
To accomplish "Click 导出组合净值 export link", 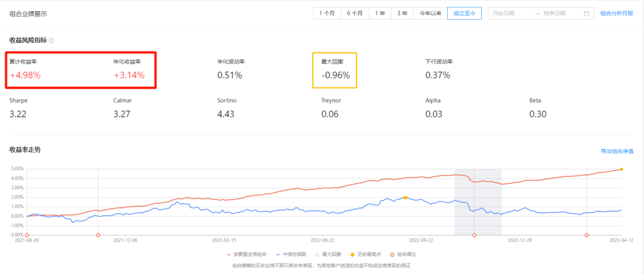I will [x=617, y=151].
